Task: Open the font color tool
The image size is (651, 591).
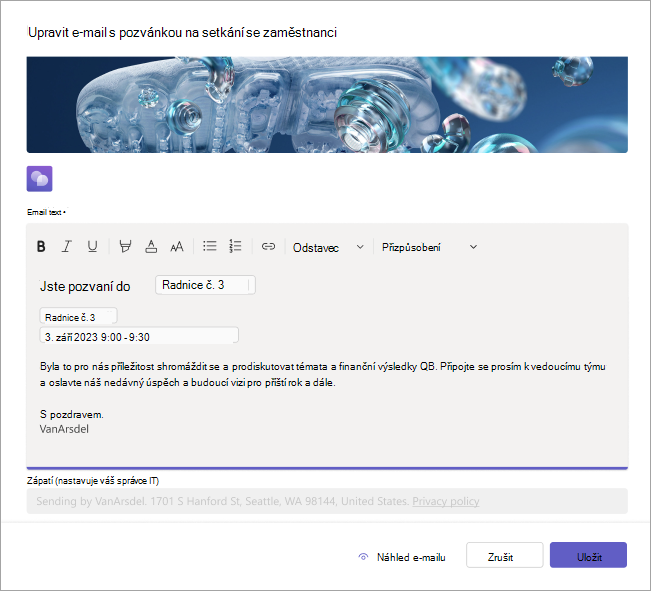Action: tap(151, 246)
